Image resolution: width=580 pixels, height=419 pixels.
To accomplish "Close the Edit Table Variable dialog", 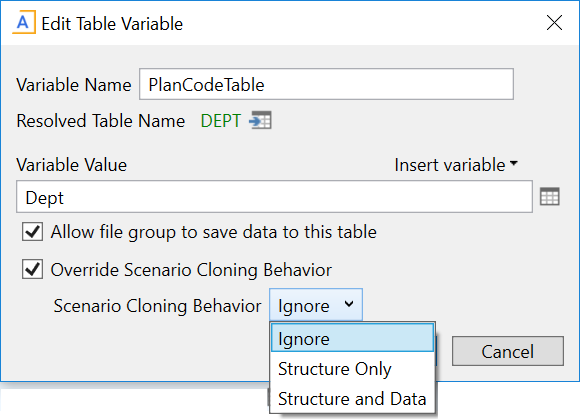I will click(x=554, y=23).
